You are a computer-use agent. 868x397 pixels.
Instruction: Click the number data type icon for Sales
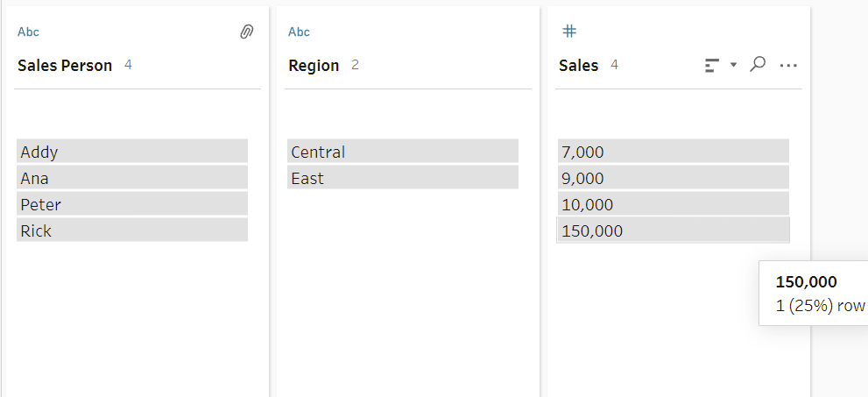click(x=568, y=32)
